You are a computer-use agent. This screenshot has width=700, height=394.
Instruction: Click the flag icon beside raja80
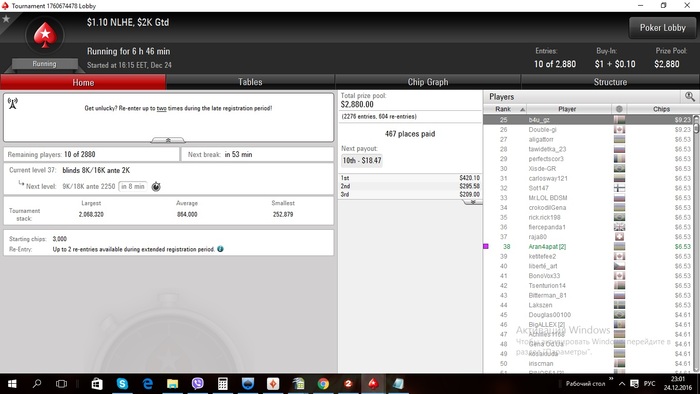pyautogui.click(x=619, y=237)
